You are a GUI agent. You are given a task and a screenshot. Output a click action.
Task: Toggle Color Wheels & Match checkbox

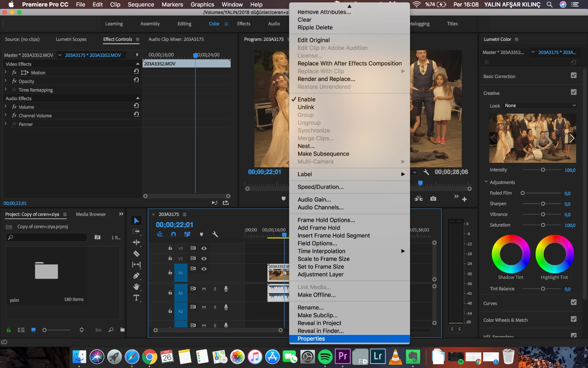click(574, 319)
